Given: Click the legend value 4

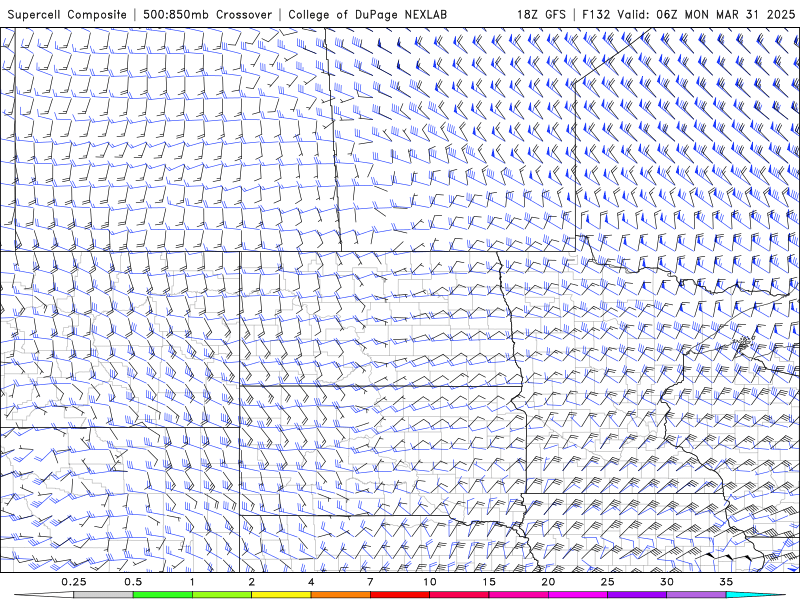Looking at the screenshot, I should coord(311,582).
